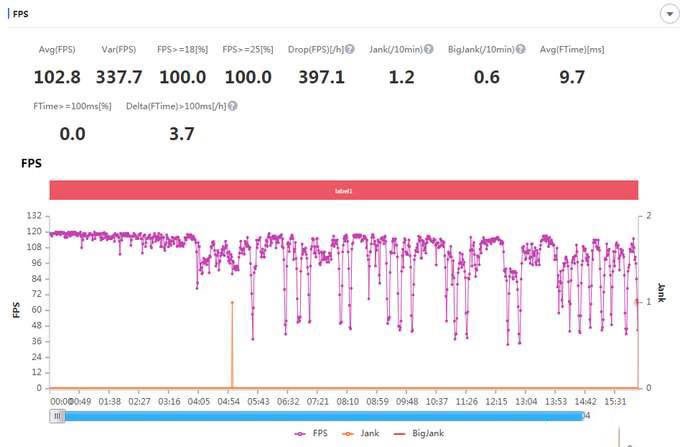The height and width of the screenshot is (447, 680).
Task: Open help icon beside Jank(/10min)
Action: [x=428, y=49]
